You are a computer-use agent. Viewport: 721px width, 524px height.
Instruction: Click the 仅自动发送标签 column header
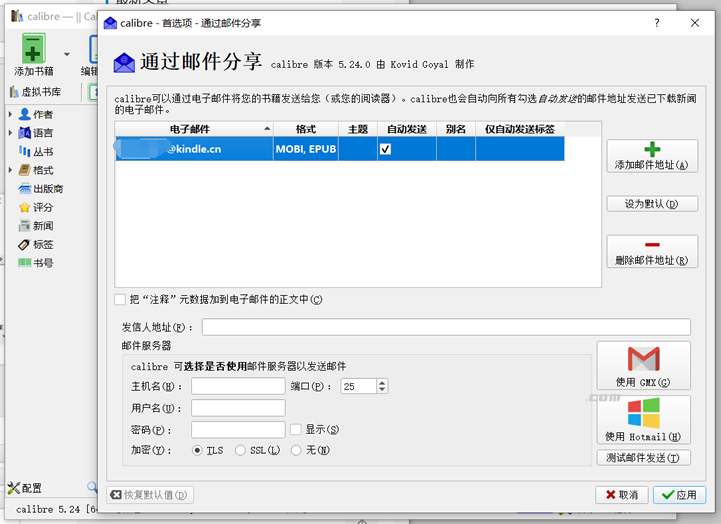(x=520, y=129)
